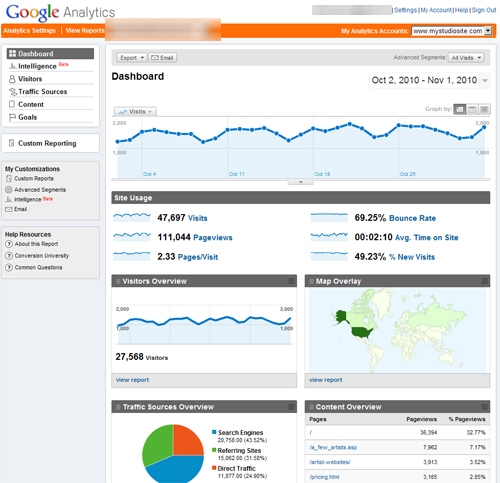Open the Dashboard sidebar item

50,54
